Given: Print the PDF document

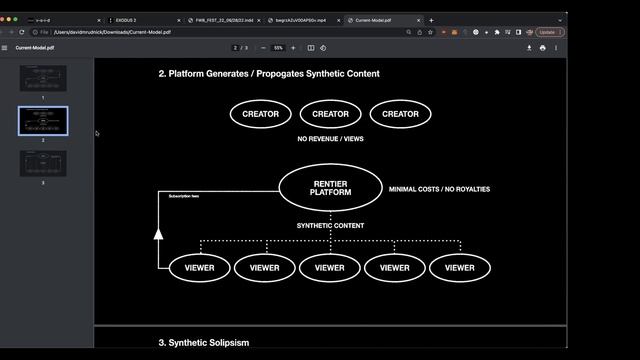Looking at the screenshot, I should (542, 48).
